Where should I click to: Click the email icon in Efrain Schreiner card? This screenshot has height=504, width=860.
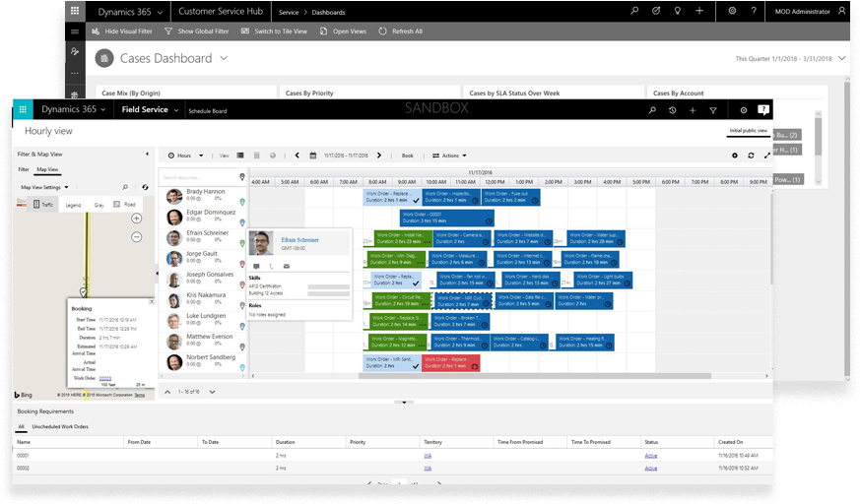tap(287, 266)
